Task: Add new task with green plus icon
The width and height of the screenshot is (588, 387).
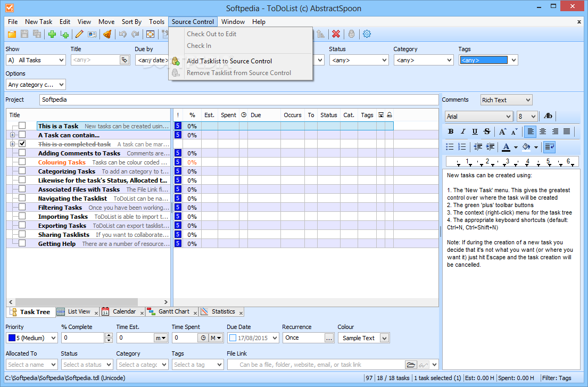Action: [x=52, y=34]
